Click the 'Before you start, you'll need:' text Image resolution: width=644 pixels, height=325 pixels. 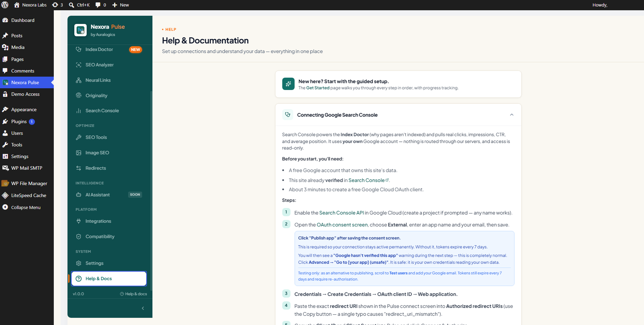pos(312,159)
